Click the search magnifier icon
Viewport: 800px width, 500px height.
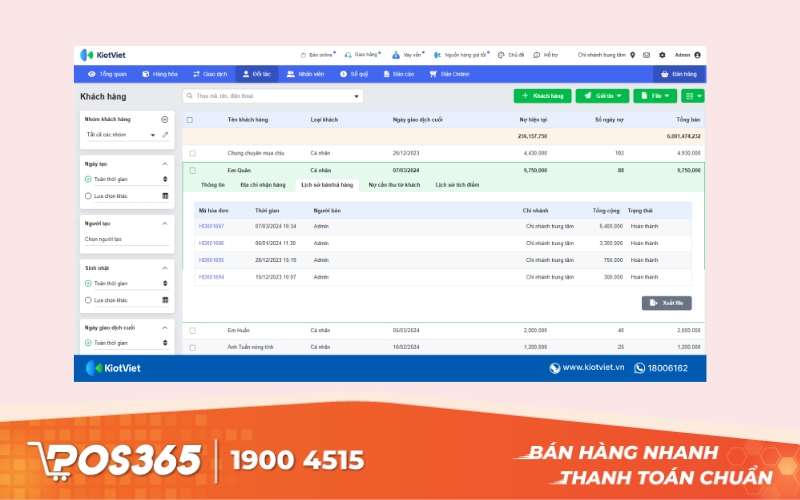tap(190, 96)
